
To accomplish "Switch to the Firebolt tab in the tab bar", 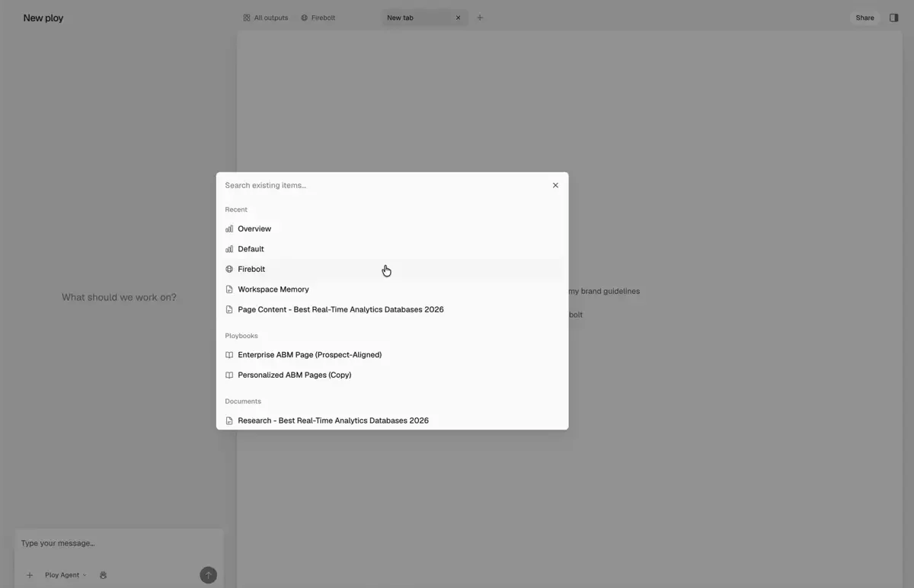I will pyautogui.click(x=318, y=18).
